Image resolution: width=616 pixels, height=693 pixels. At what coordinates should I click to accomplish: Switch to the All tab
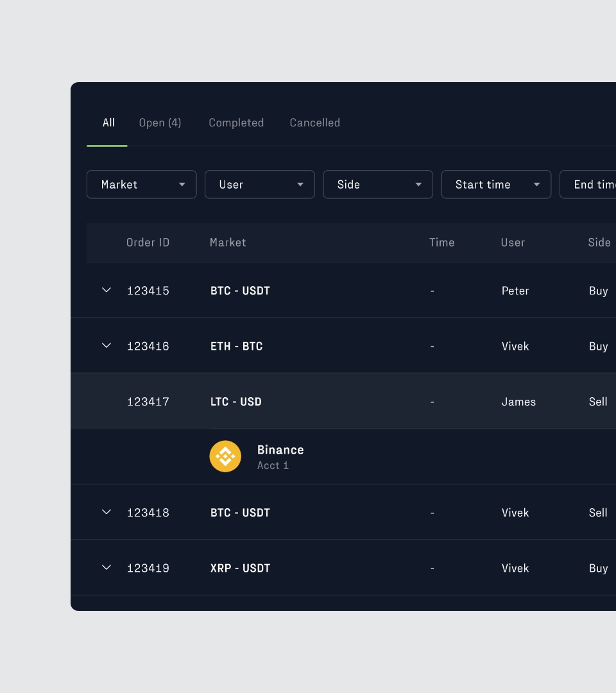tap(108, 123)
